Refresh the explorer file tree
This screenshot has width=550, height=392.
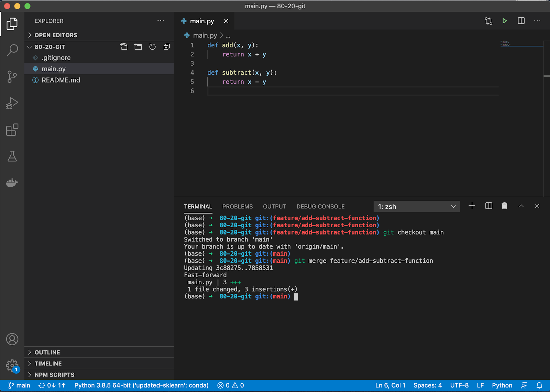(x=152, y=47)
